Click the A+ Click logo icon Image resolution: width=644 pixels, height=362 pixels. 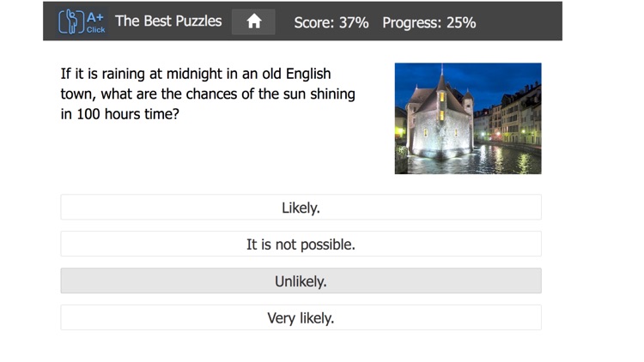[x=82, y=21]
